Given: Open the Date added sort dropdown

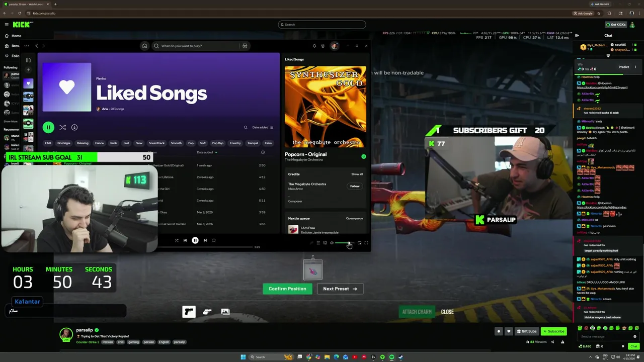Looking at the screenshot, I should (263, 127).
